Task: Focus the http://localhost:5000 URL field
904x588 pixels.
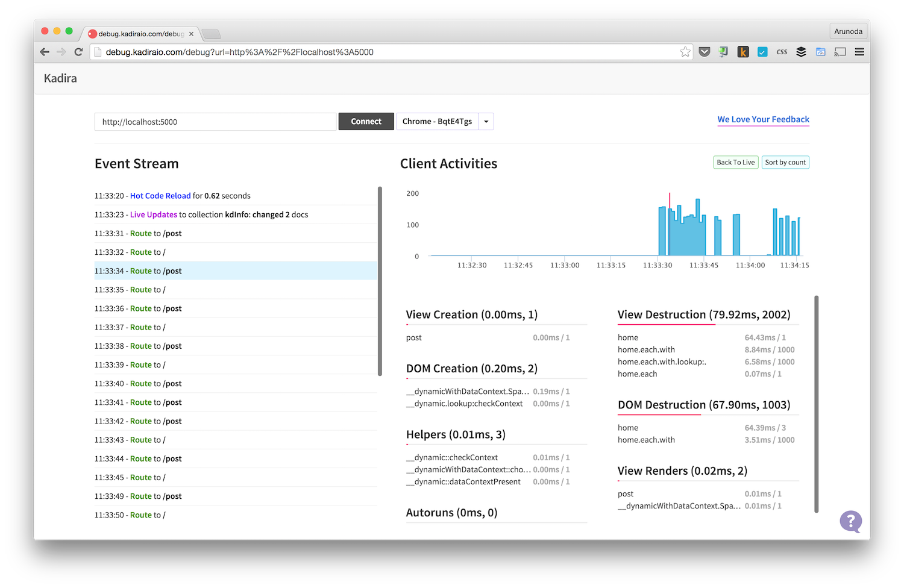Action: pos(215,122)
